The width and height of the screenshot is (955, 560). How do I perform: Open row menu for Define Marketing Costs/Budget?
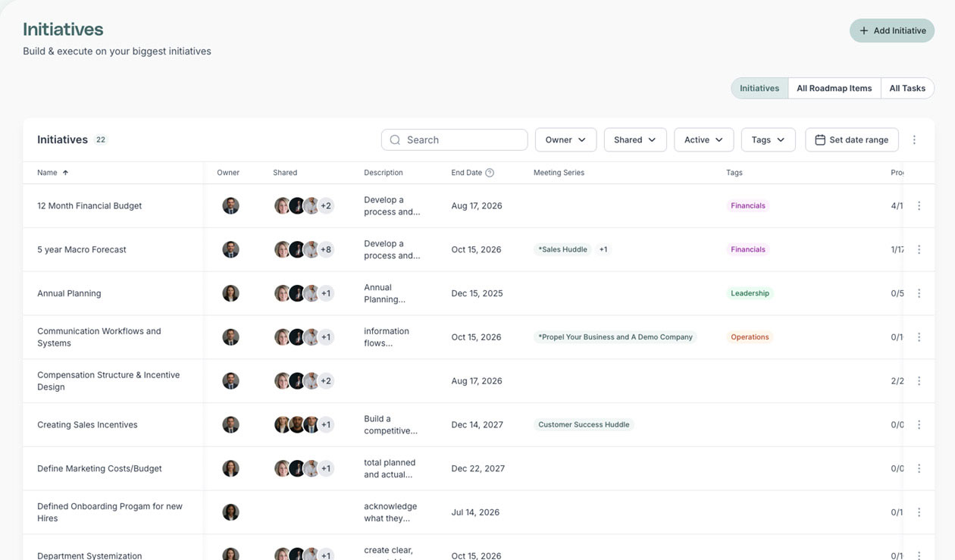tap(919, 468)
